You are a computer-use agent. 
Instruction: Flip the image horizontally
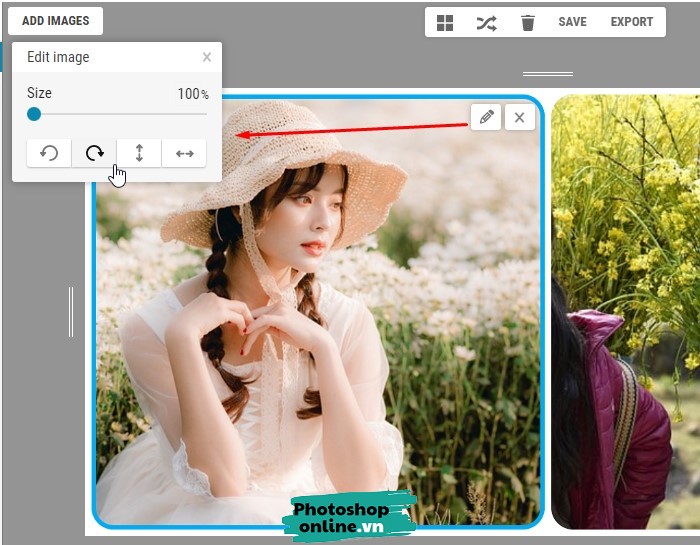tap(184, 153)
